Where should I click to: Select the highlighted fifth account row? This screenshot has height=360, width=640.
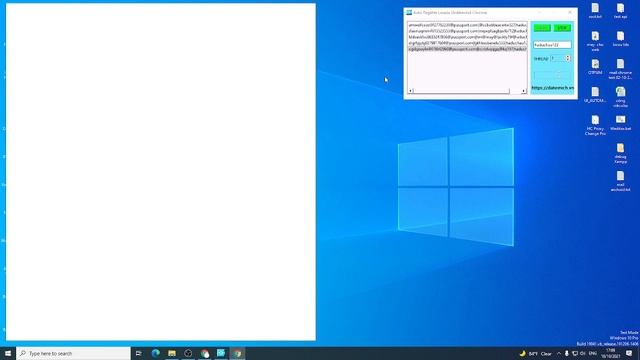tap(467, 49)
